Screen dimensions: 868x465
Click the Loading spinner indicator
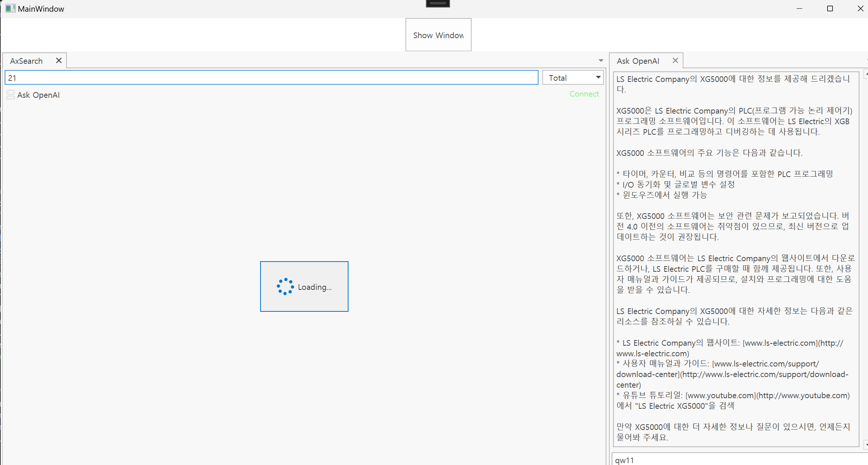[285, 286]
